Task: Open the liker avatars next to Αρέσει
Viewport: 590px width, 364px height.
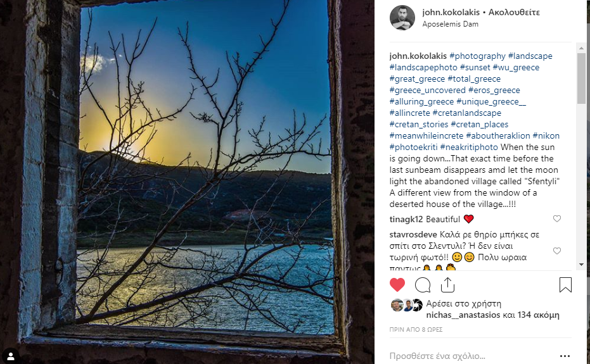Action: pos(407,305)
